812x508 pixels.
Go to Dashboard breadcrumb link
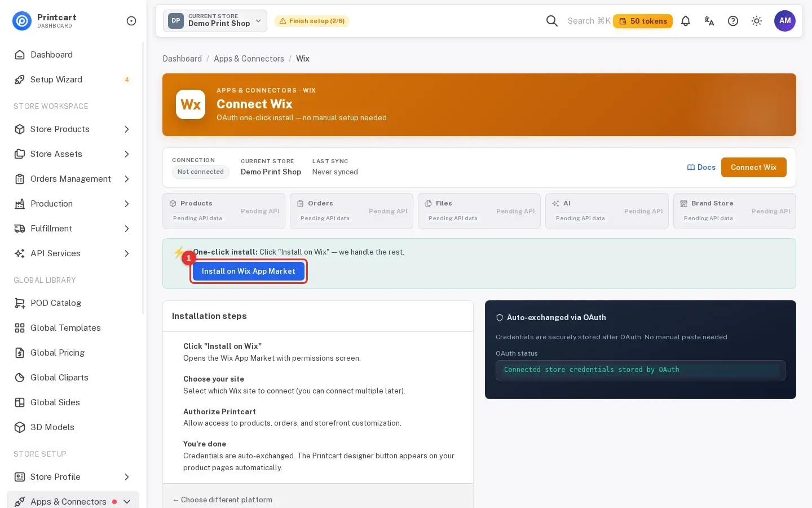182,59
